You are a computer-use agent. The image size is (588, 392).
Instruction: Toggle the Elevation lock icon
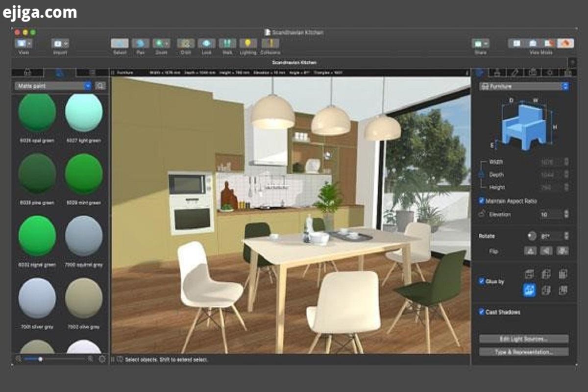tap(481, 214)
